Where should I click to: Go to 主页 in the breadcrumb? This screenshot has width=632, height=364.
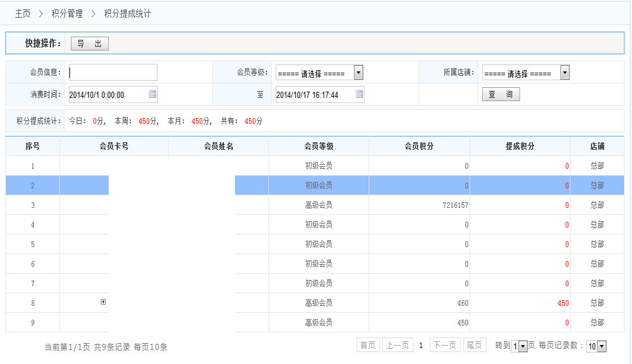click(x=23, y=13)
